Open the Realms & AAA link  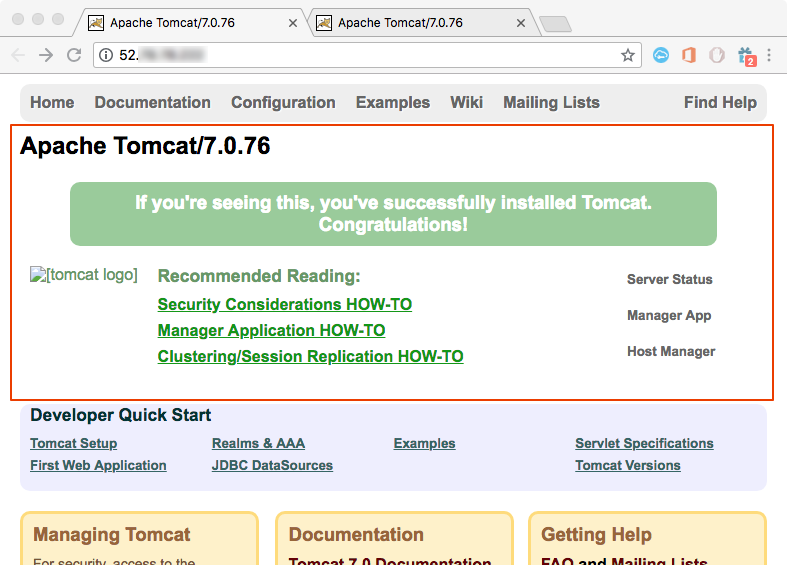click(258, 444)
